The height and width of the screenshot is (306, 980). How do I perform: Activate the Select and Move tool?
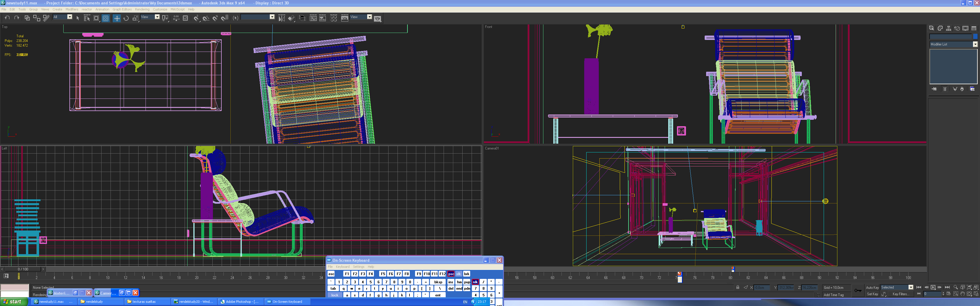point(117,18)
